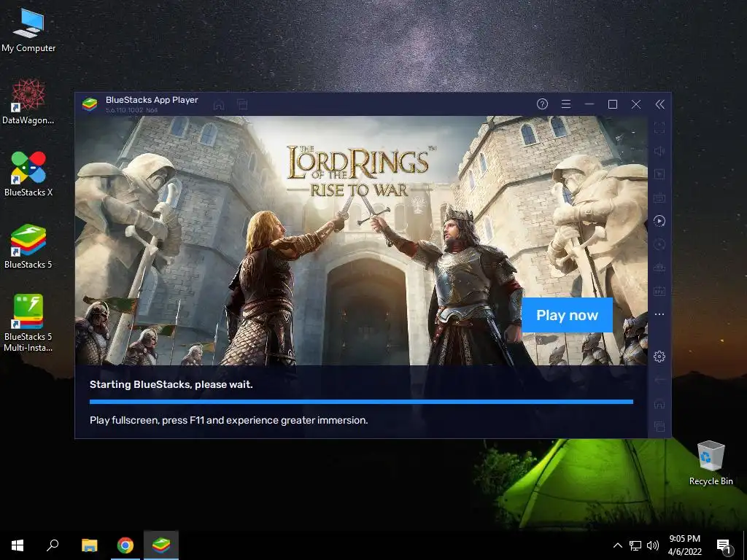Click the title bar home icon
This screenshot has width=747, height=560.
click(x=219, y=105)
